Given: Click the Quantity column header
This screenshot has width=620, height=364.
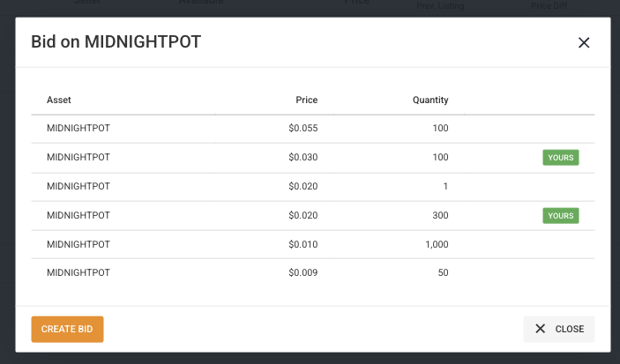Looking at the screenshot, I should [430, 100].
